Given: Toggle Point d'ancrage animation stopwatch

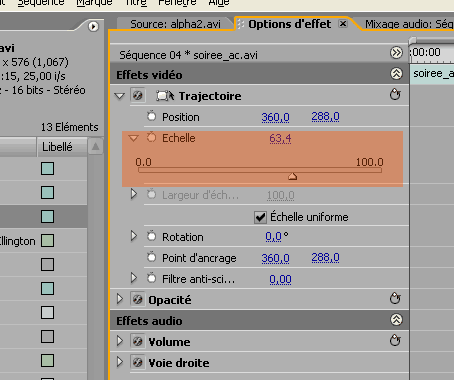Looking at the screenshot, I should coord(152,257).
